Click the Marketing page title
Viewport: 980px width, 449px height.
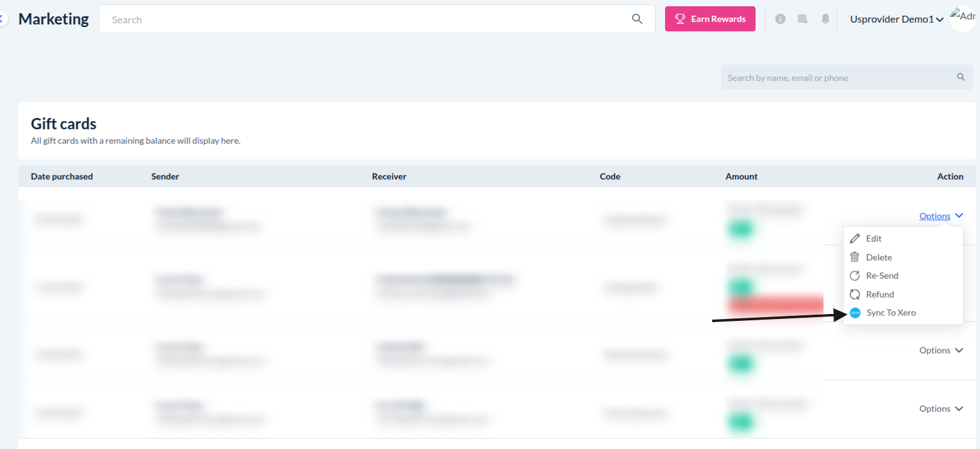53,19
